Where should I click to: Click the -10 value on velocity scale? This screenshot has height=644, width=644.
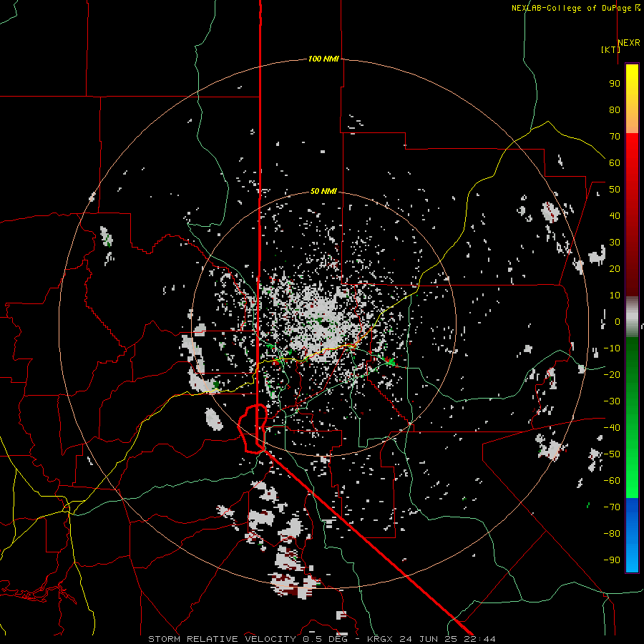click(x=612, y=348)
